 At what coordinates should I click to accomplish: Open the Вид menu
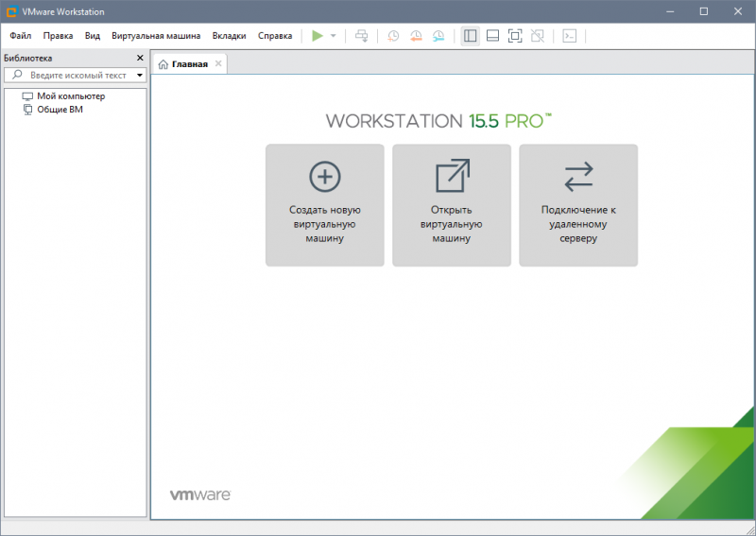click(x=92, y=36)
